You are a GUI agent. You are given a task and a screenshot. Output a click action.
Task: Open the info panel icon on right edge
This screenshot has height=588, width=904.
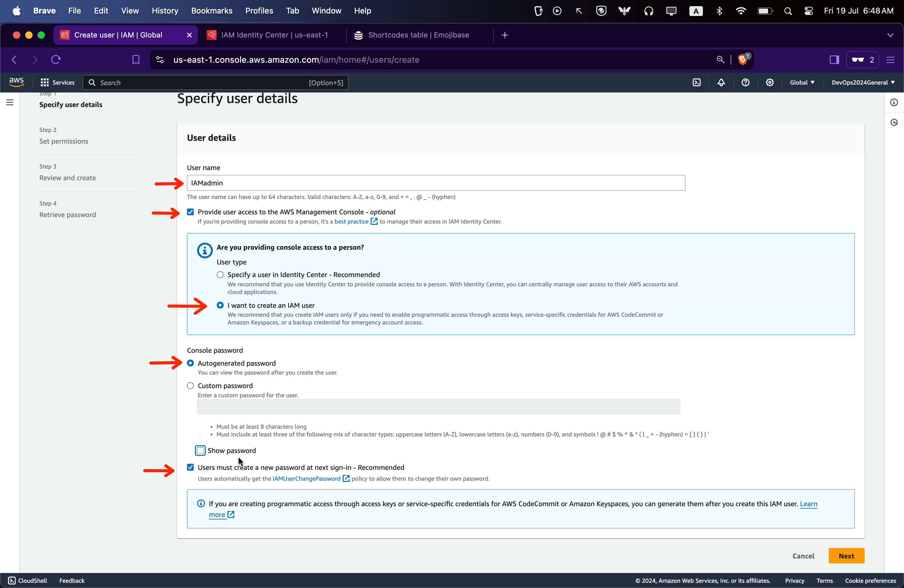point(894,102)
